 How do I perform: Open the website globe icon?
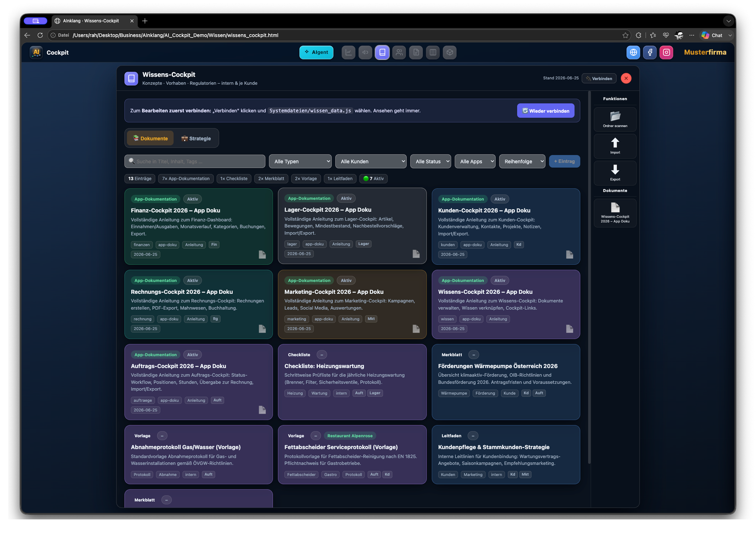(x=633, y=52)
